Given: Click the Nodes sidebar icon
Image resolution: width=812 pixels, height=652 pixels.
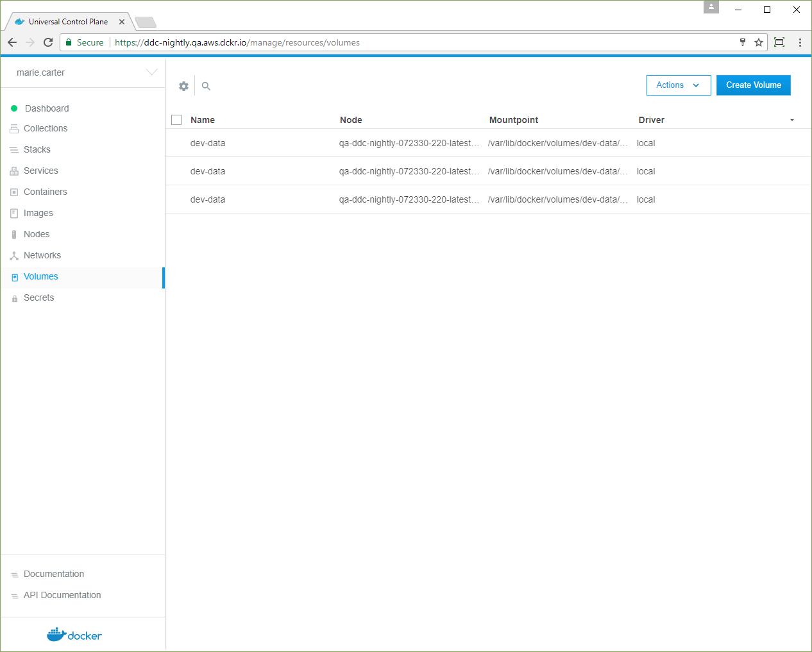Looking at the screenshot, I should click(x=14, y=235).
